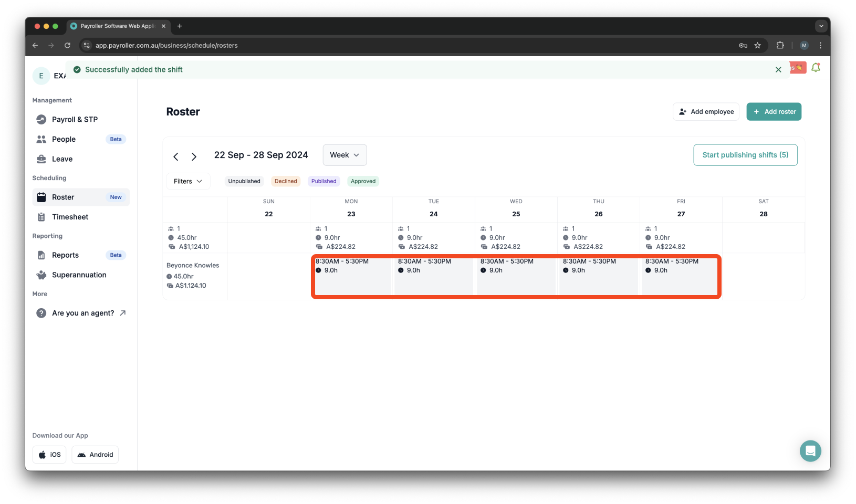Image resolution: width=856 pixels, height=504 pixels.
Task: Open the Chrome profile M avatar
Action: pos(804,46)
